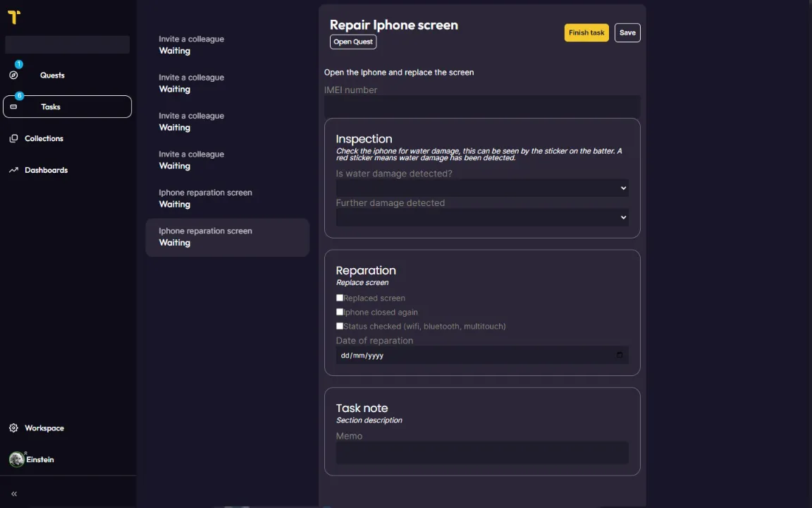Screen dimensions: 812x508
Task: Click the Finish task button
Action: click(x=586, y=32)
